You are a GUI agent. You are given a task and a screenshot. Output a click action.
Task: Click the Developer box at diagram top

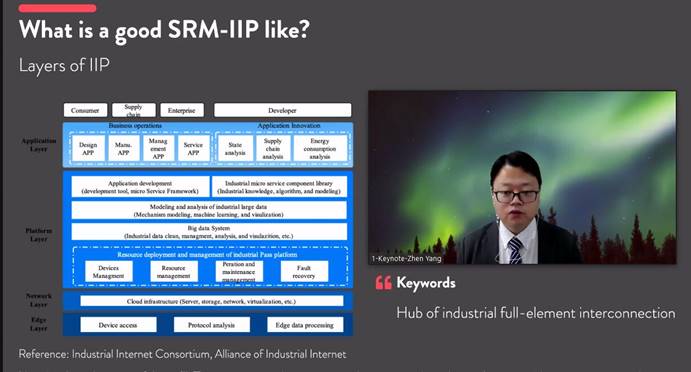[282, 110]
